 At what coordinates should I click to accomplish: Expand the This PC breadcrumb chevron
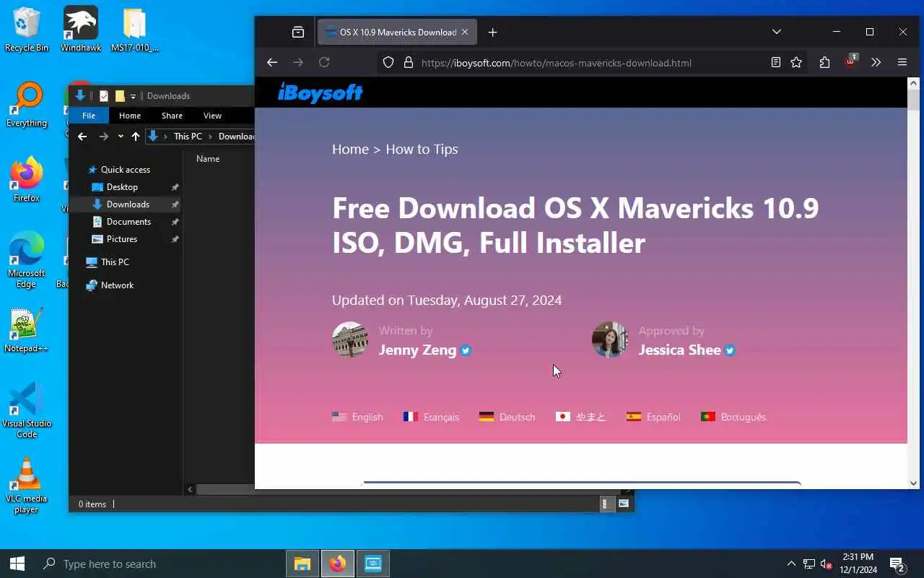point(210,137)
